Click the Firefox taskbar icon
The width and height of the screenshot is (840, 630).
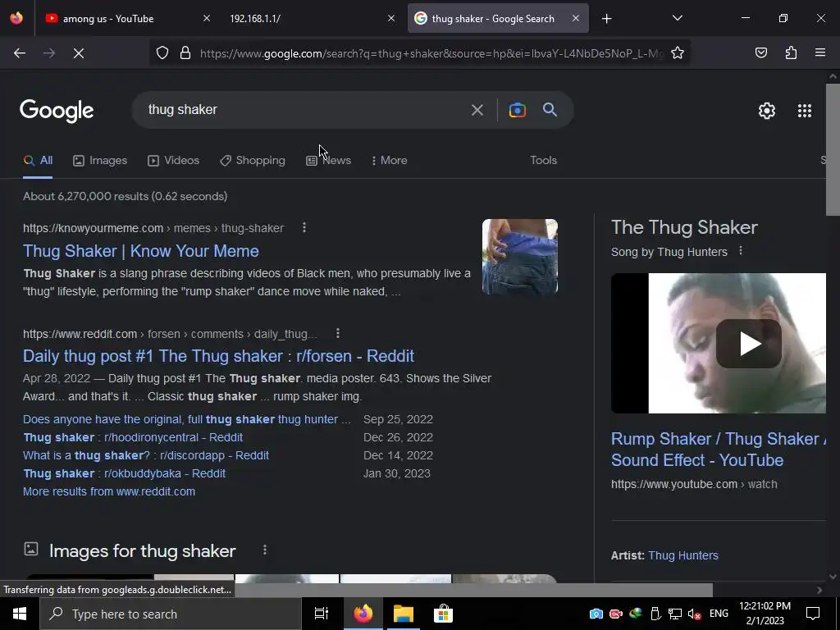point(363,614)
